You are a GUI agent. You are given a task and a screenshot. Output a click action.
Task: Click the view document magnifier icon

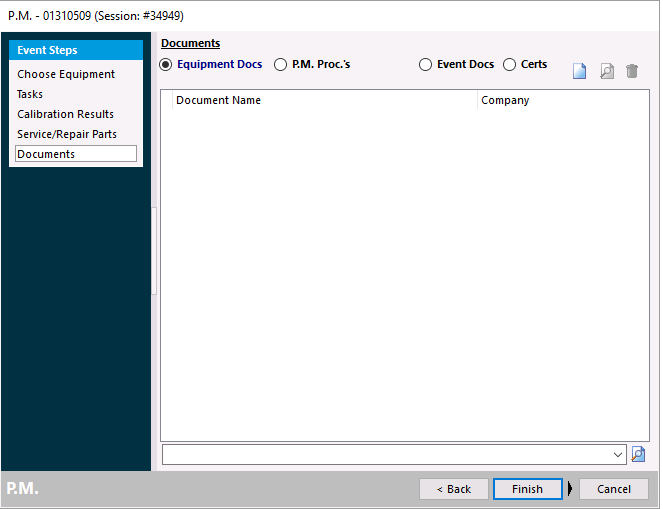(x=606, y=71)
